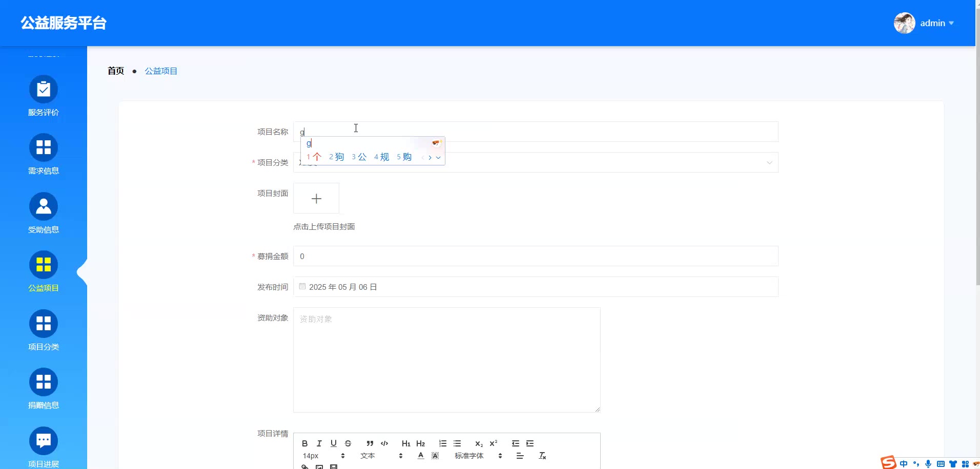Start Sogou voice input microphone
The width and height of the screenshot is (980, 469).
(x=928, y=464)
